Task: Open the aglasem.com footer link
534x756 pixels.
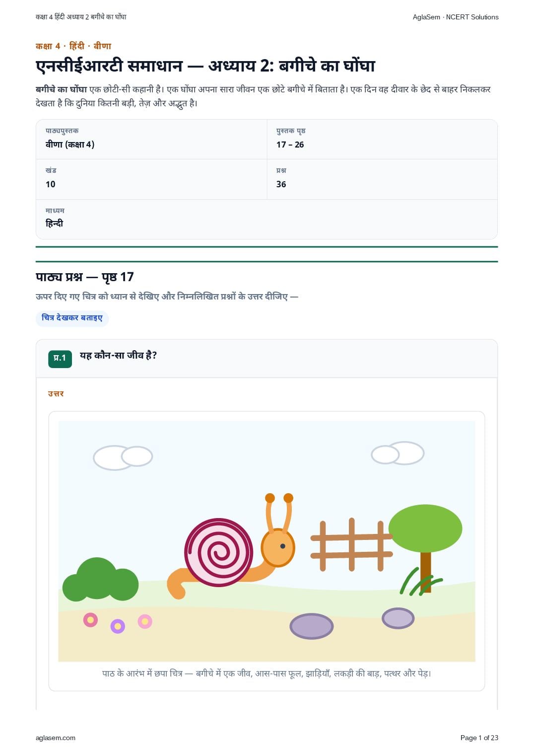Action: (56, 738)
